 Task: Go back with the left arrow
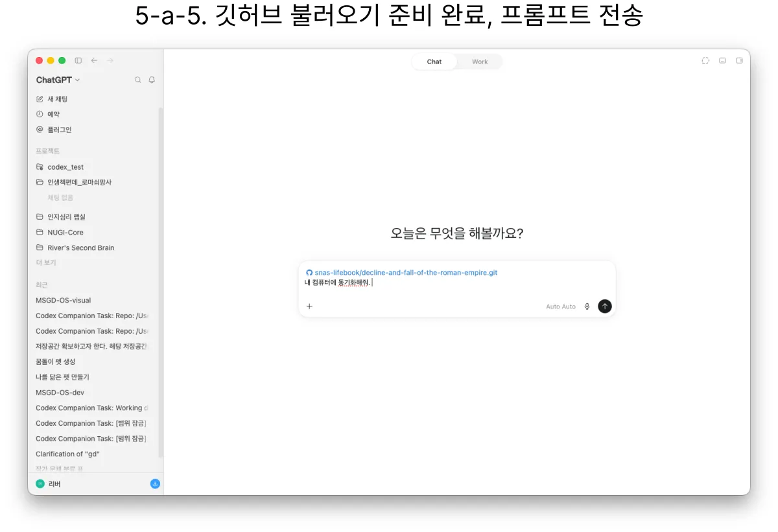(x=94, y=60)
